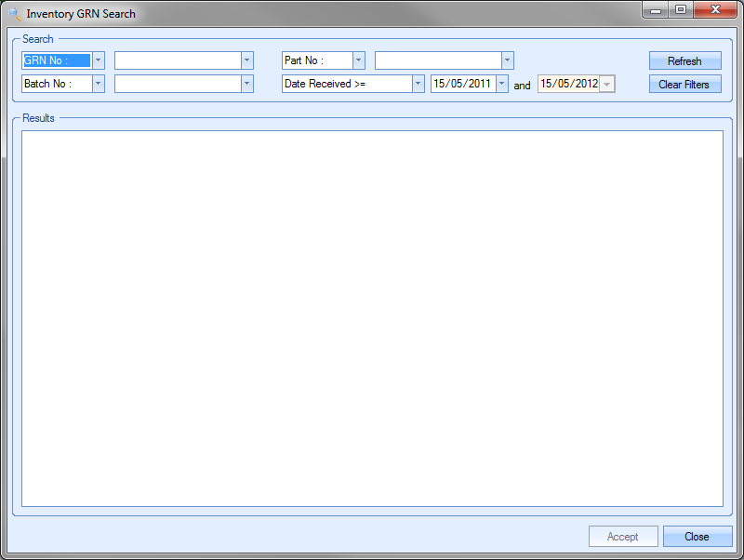
Task: Click the empty Results list area
Action: (372, 318)
